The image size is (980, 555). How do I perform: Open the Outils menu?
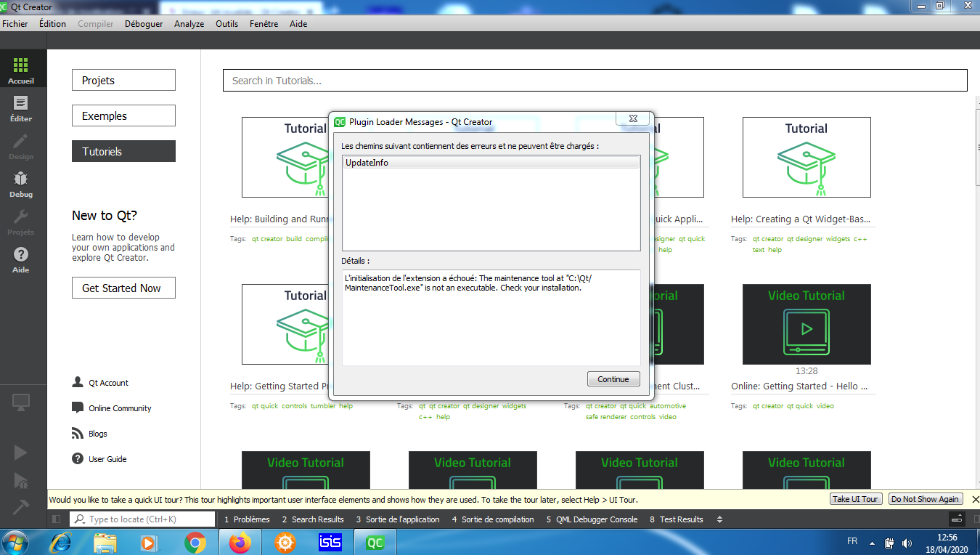point(227,23)
